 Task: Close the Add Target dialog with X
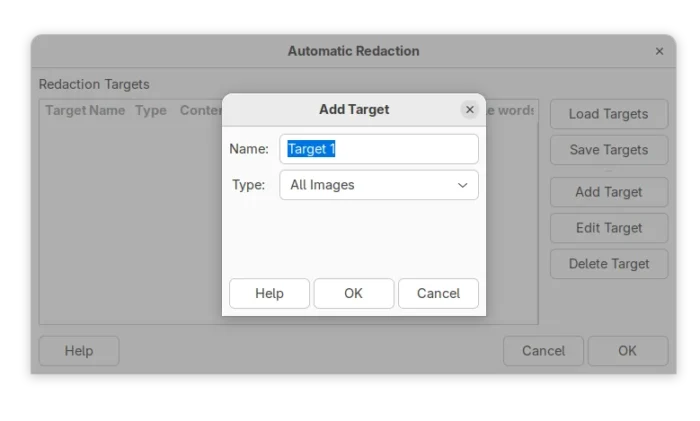point(469,109)
